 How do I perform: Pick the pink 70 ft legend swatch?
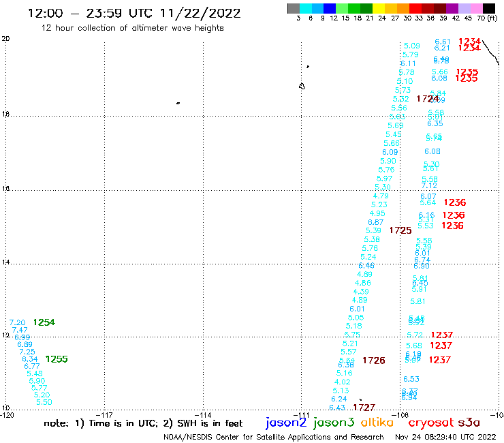pos(475,8)
